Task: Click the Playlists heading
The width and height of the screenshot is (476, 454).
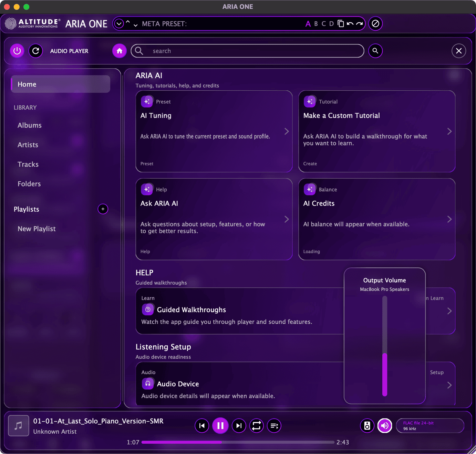Action: click(27, 209)
